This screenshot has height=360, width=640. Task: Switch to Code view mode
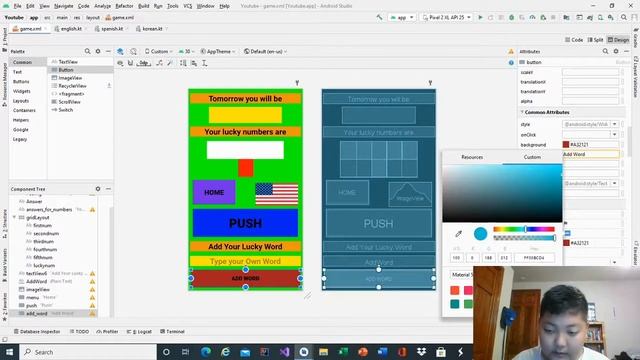pos(574,40)
